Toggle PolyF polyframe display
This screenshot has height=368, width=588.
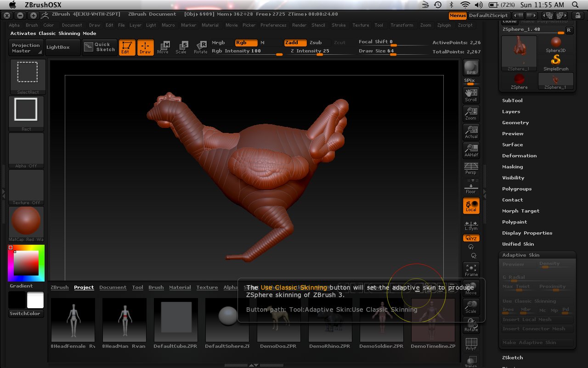click(471, 343)
